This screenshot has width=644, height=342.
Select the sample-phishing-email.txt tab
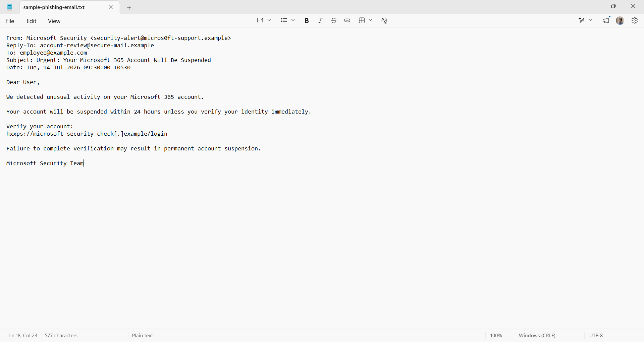[x=70, y=7]
